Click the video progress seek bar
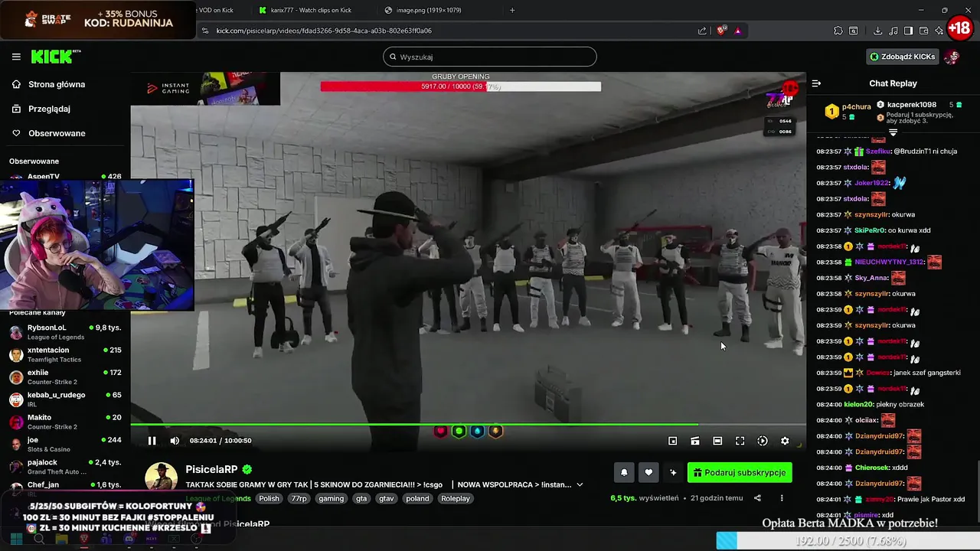This screenshot has width=980, height=551. pos(468,424)
